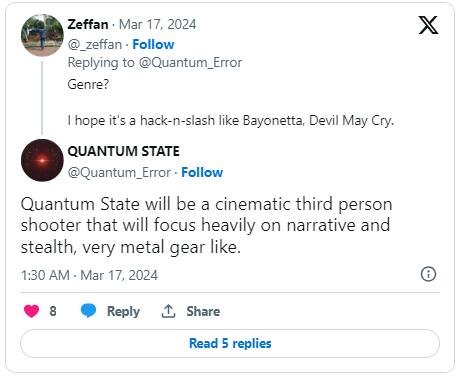Click the Share text label
Image resolution: width=460 pixels, height=376 pixels.
203,311
